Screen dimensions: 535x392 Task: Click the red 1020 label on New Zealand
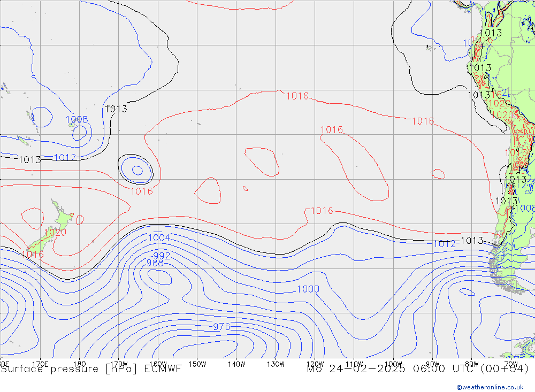[x=55, y=232]
